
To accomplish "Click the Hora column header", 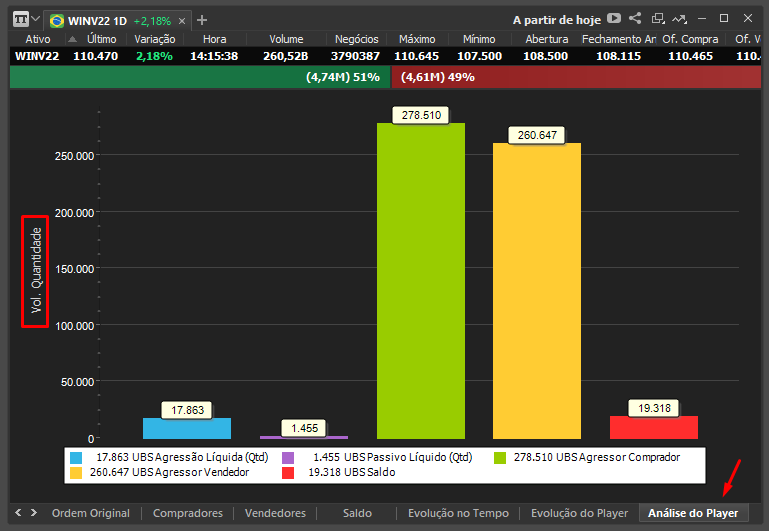I will tap(214, 39).
